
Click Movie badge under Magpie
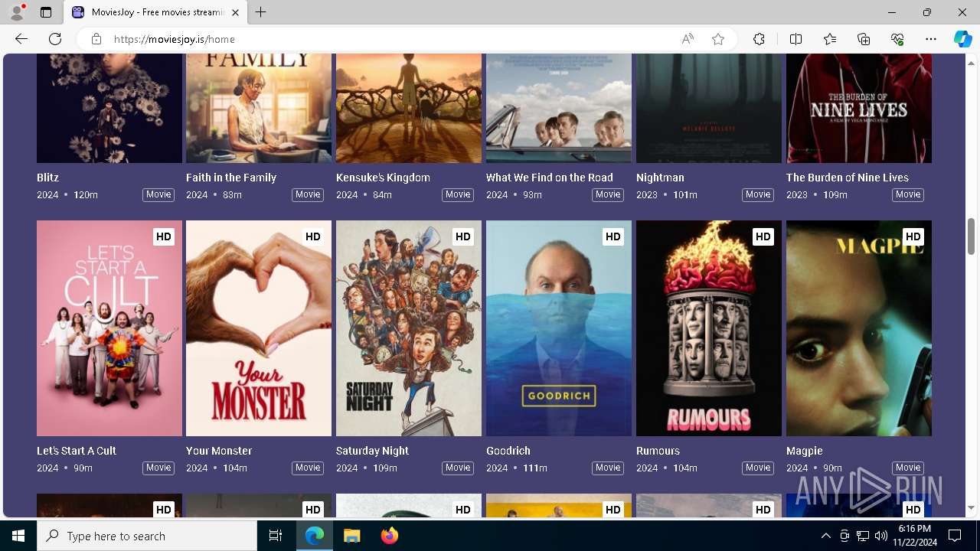click(x=908, y=468)
